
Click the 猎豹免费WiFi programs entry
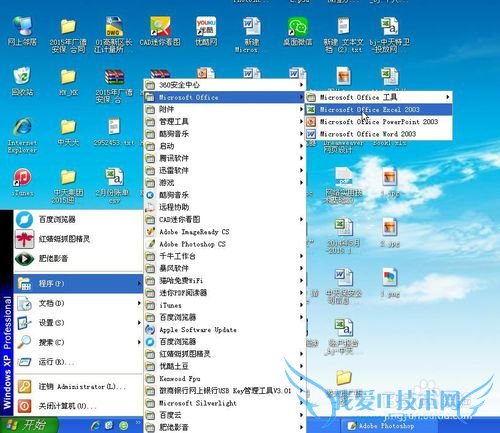click(224, 280)
